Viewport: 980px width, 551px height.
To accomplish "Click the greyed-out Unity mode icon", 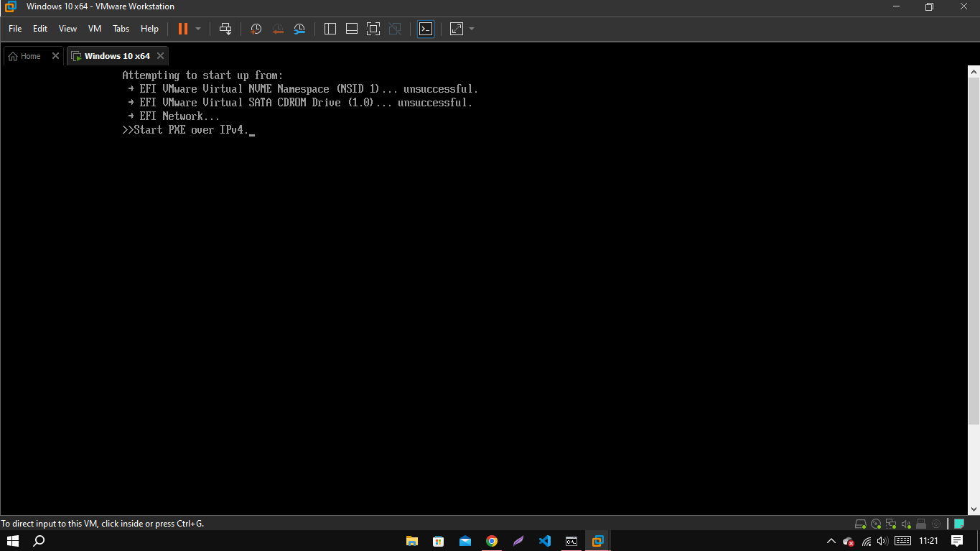I will 395,29.
